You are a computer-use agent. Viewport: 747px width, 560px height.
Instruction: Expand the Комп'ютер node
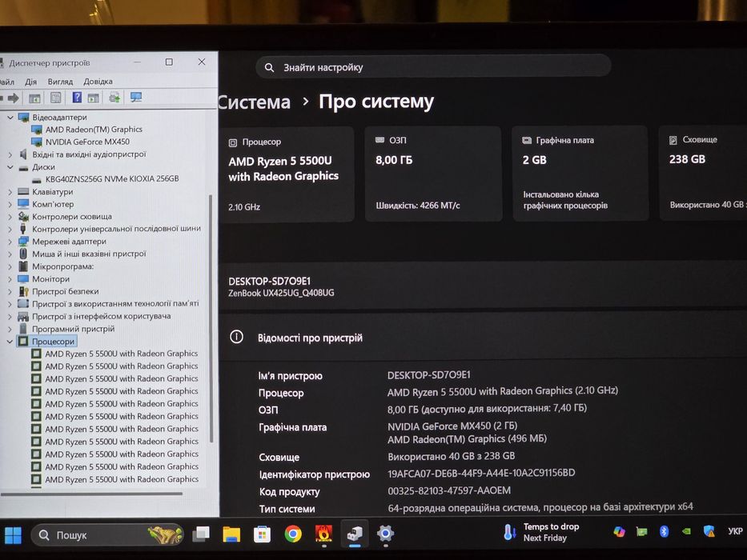(10, 204)
